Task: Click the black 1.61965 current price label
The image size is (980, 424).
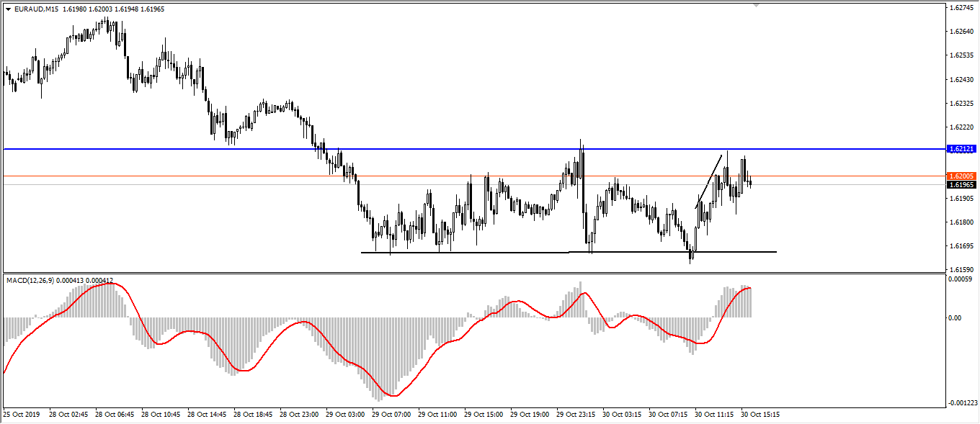Action: [x=962, y=185]
